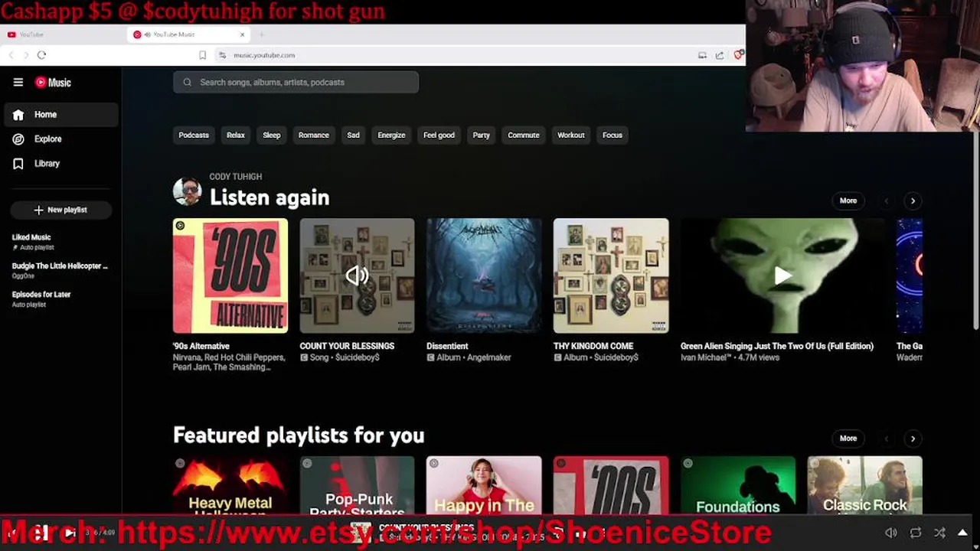Toggle shuffle in the player bar

[x=939, y=533]
